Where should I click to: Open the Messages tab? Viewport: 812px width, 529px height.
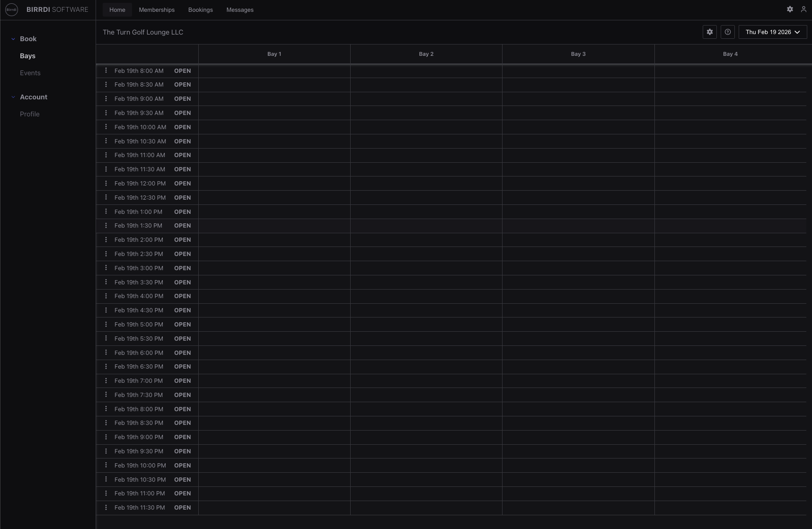240,10
